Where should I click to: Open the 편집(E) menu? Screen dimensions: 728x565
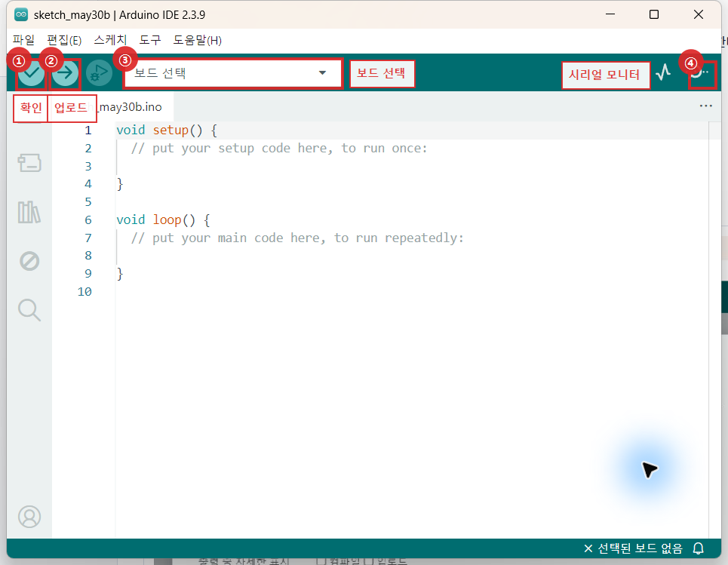[64, 40]
